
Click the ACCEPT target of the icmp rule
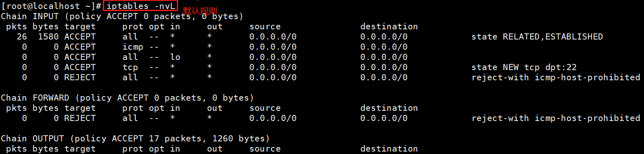[x=80, y=47]
